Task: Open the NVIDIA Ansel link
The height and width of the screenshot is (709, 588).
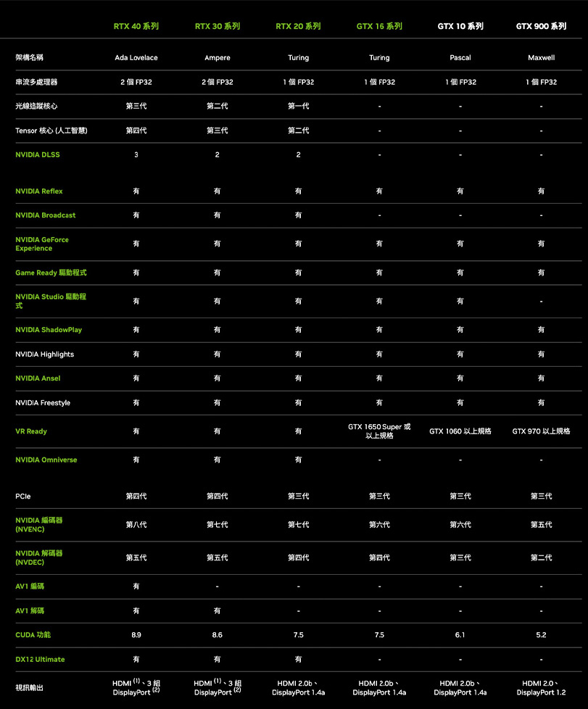Action: point(38,378)
